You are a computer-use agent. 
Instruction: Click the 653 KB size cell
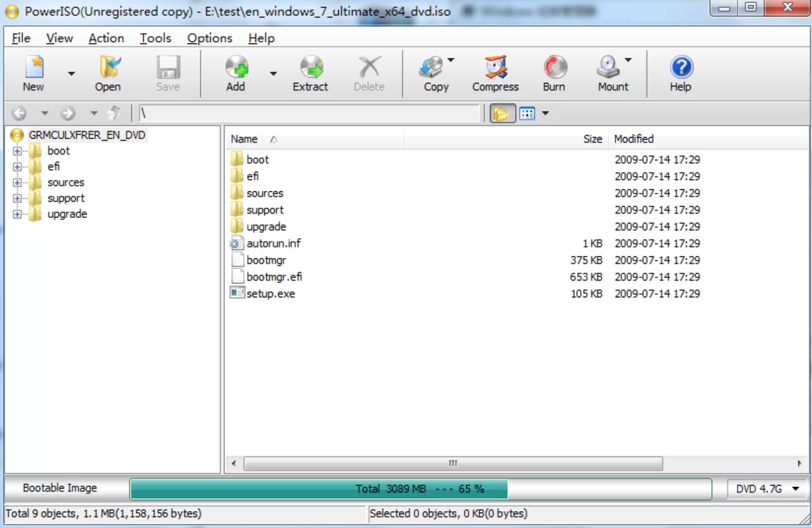click(x=586, y=277)
